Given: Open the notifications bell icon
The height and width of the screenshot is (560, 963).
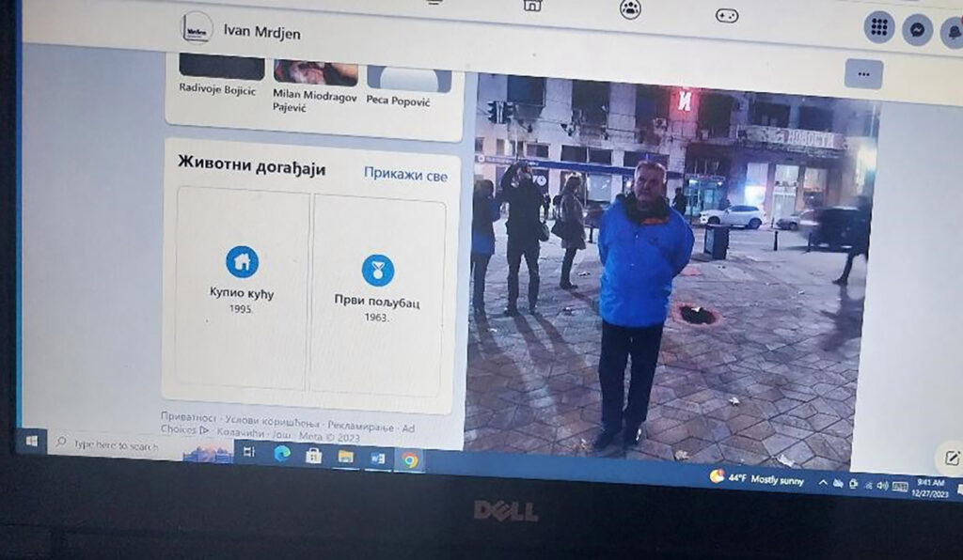Looking at the screenshot, I should coord(953,32).
